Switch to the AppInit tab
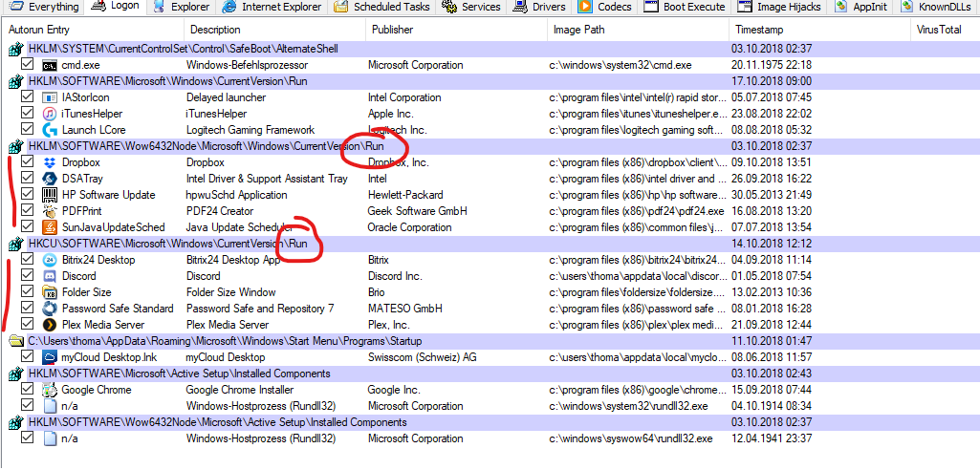Screen dimensions: 980x470 [861, 7]
